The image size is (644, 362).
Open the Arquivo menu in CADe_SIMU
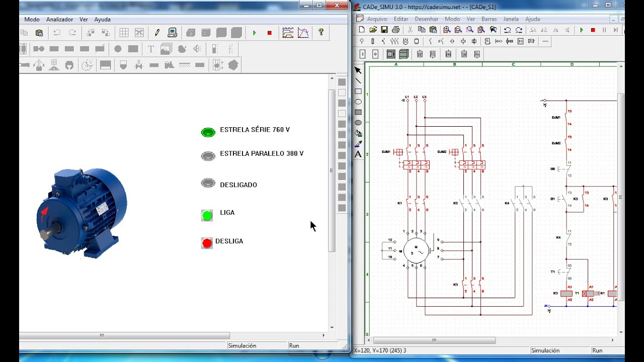pos(377,19)
